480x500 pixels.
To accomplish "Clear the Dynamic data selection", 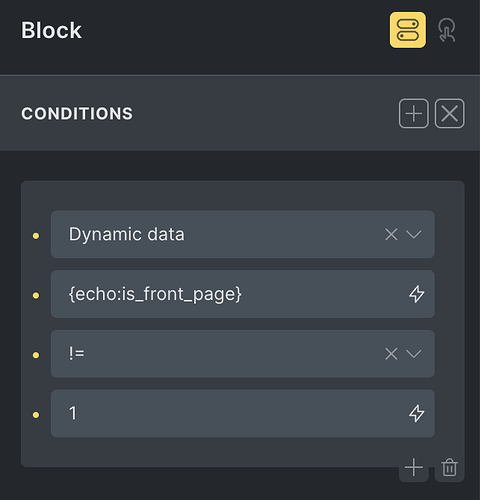I will tap(391, 234).
